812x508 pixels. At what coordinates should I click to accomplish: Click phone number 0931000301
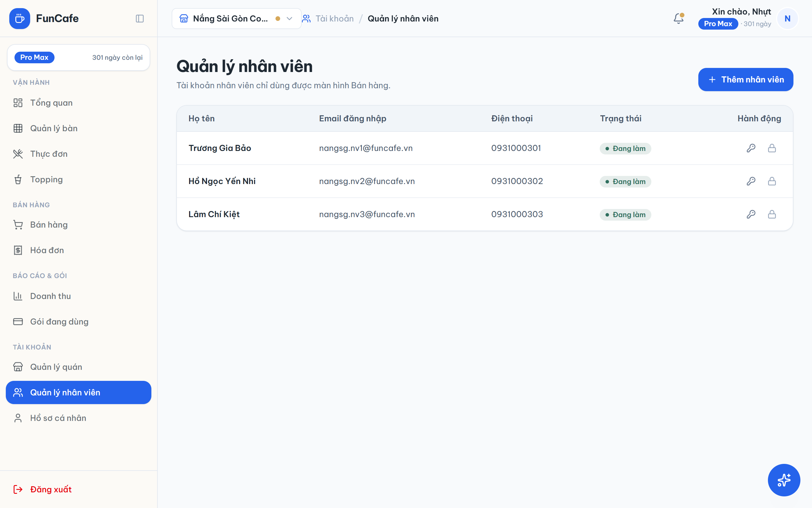[x=516, y=148]
